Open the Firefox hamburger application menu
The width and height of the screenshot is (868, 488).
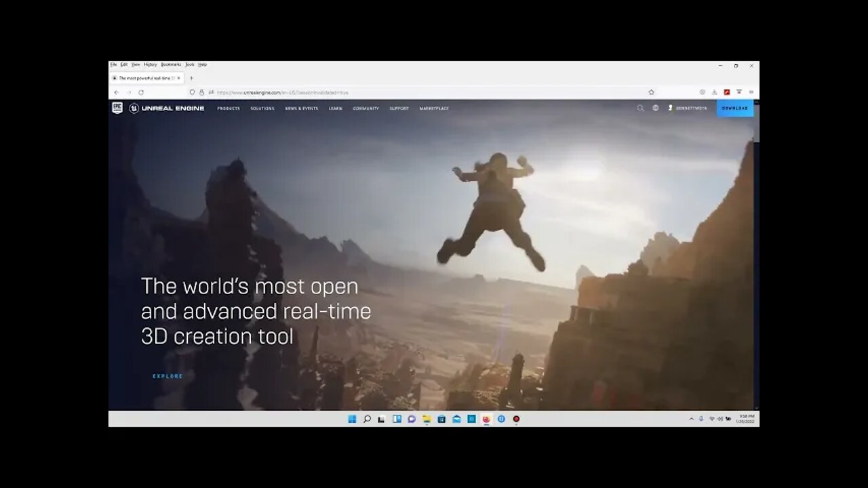click(751, 92)
